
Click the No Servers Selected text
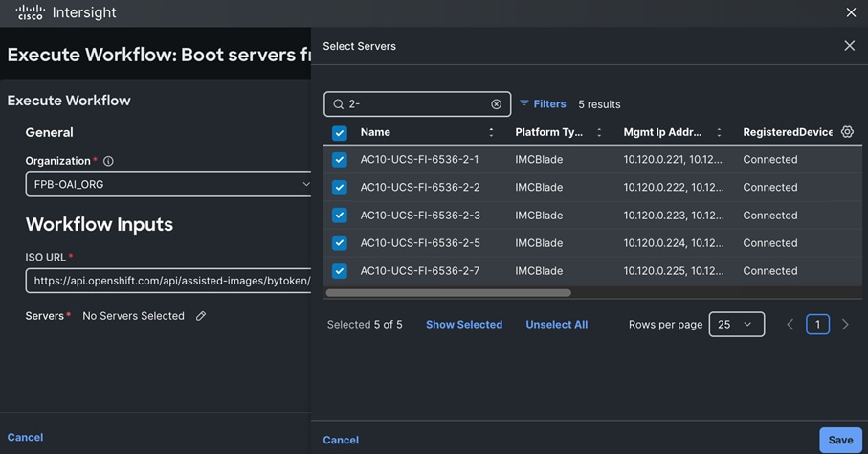(x=133, y=316)
